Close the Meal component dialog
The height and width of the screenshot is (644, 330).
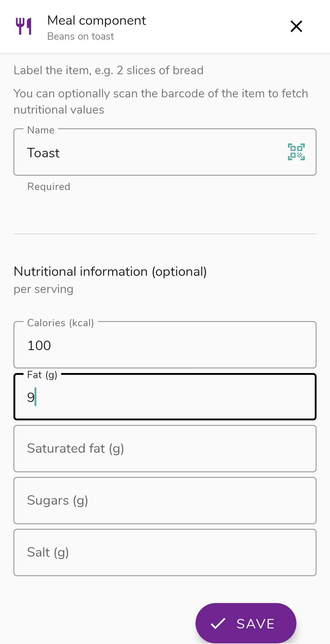coord(296,26)
